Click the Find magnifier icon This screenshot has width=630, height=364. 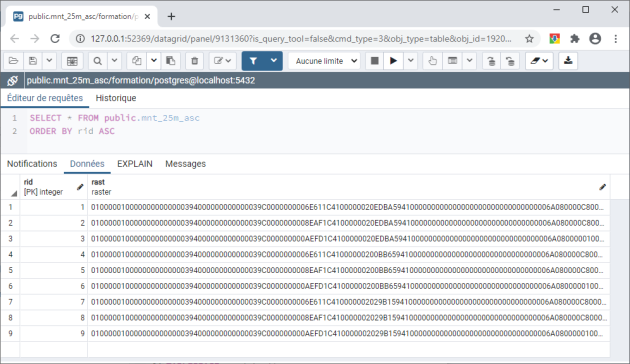pos(98,61)
